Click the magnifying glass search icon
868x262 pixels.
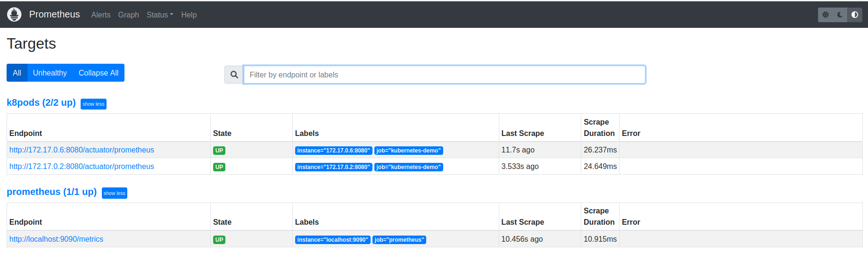(x=234, y=75)
